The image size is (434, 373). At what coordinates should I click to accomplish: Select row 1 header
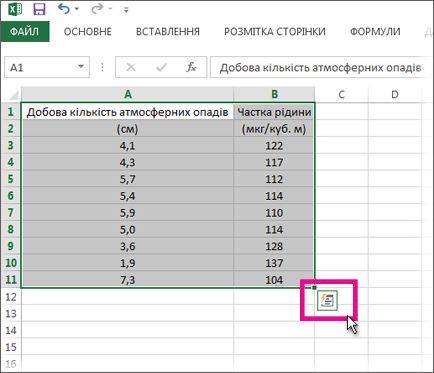11,112
